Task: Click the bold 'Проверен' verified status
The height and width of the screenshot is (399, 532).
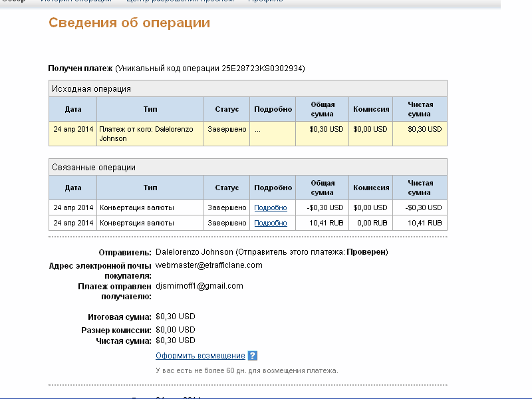Action: tap(366, 252)
